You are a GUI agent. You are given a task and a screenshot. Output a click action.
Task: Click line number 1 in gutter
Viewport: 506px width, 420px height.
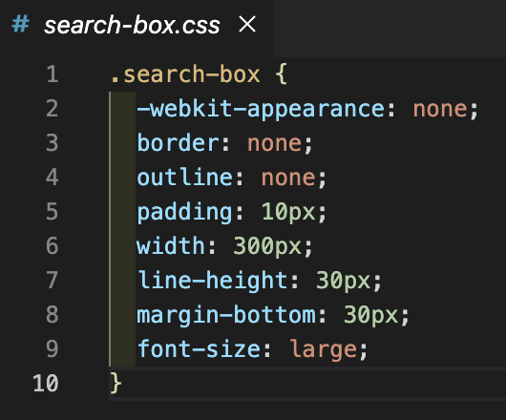[x=53, y=74]
